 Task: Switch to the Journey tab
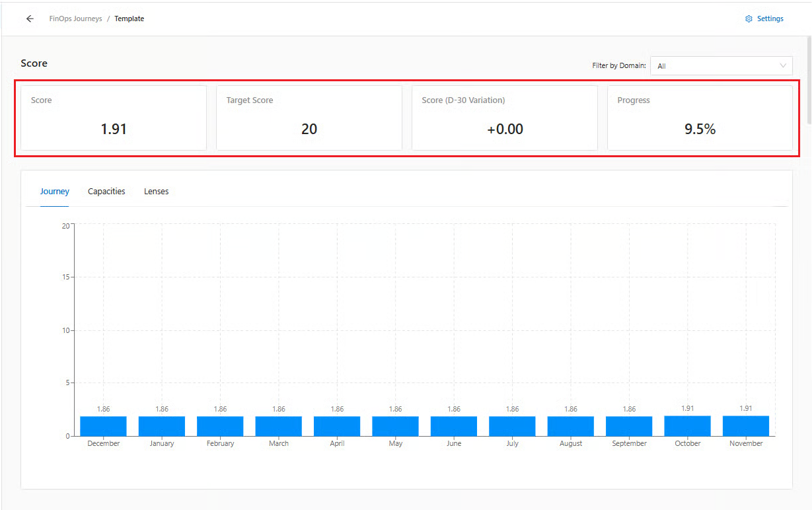click(x=54, y=192)
